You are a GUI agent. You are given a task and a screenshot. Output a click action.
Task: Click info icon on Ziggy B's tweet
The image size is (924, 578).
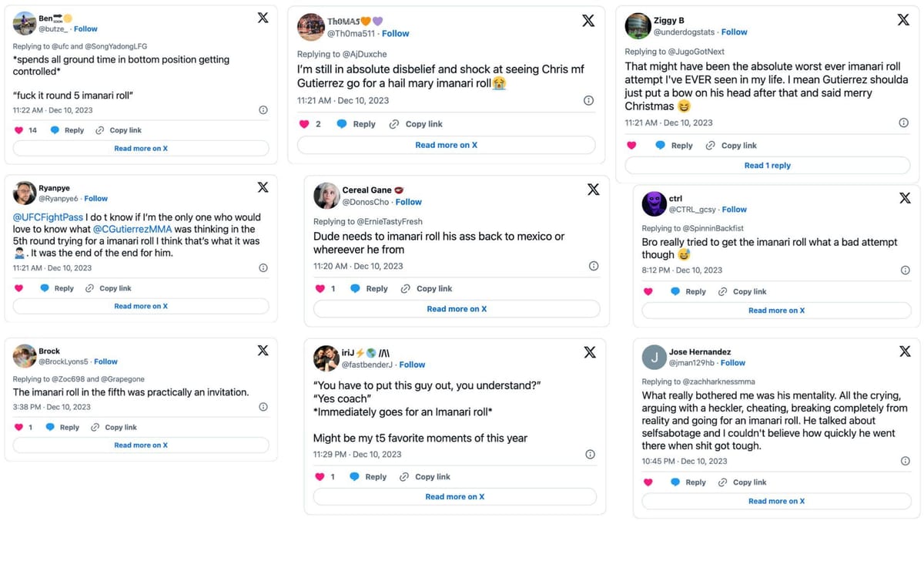904,123
